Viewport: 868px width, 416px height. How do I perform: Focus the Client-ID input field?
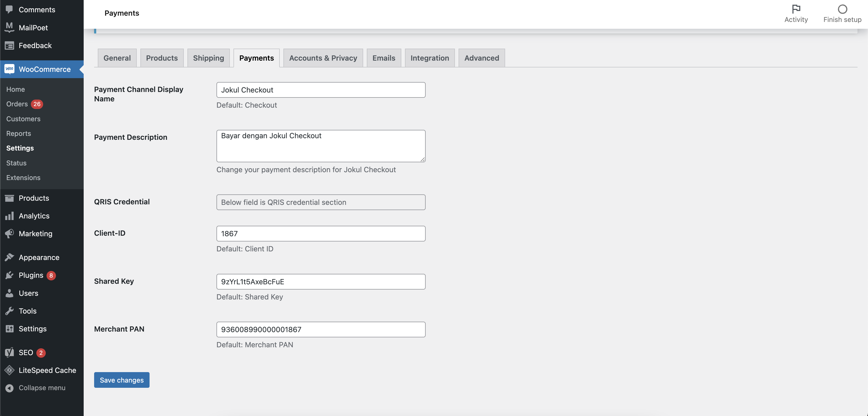[321, 233]
